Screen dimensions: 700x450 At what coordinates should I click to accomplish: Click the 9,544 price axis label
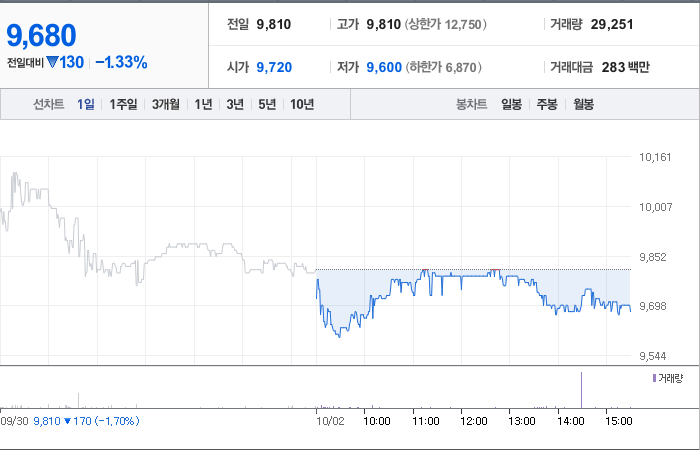655,356
